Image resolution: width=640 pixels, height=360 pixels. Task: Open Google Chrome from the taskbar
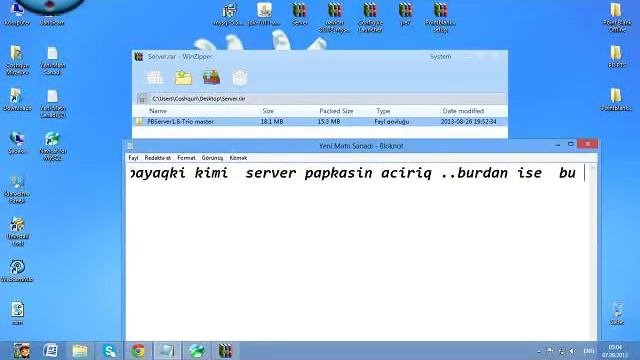(x=138, y=351)
